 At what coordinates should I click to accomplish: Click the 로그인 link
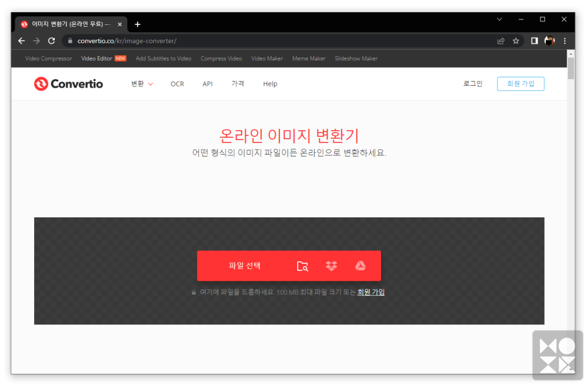[x=473, y=83]
